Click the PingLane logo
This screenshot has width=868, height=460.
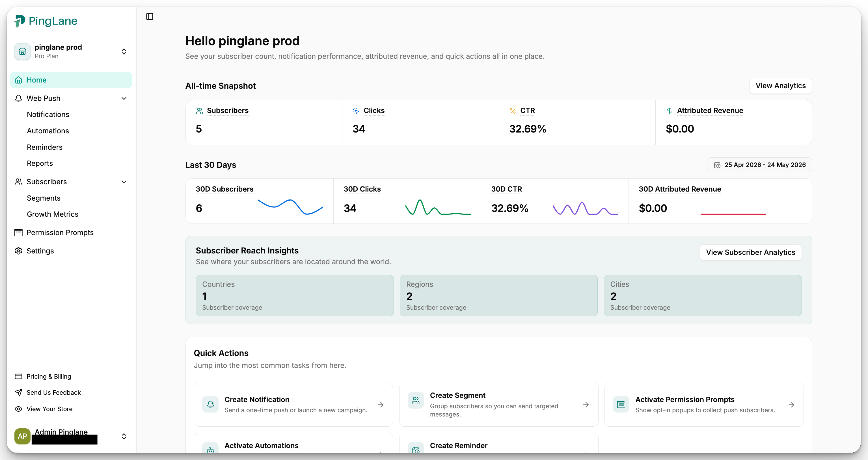[45, 21]
